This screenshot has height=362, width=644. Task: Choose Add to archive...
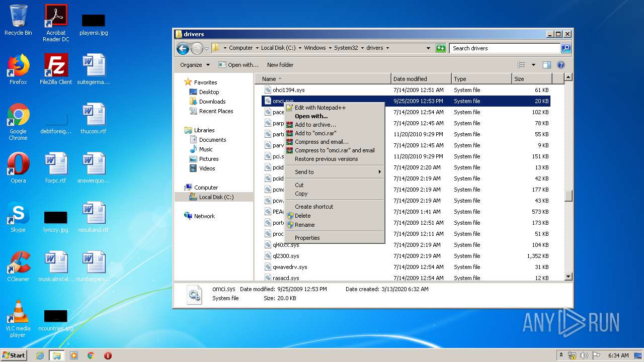click(334, 125)
